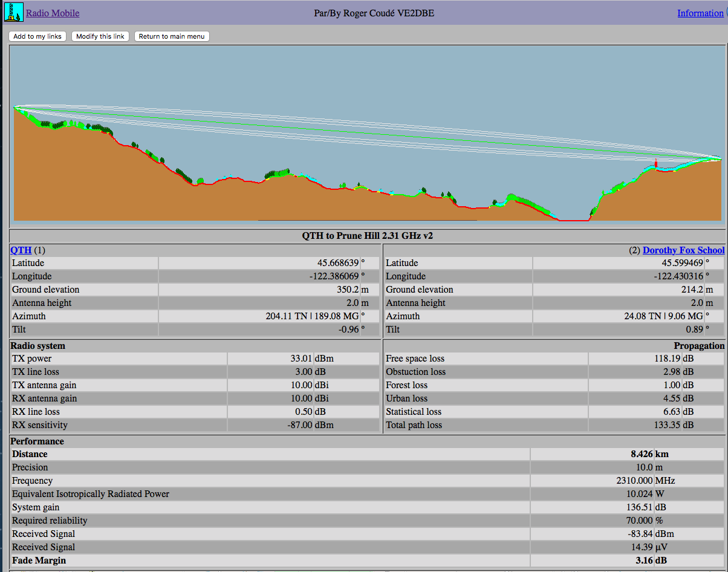Viewport: 728px width, 572px height.
Task: Select TX power value 33.01
Action: click(x=301, y=359)
